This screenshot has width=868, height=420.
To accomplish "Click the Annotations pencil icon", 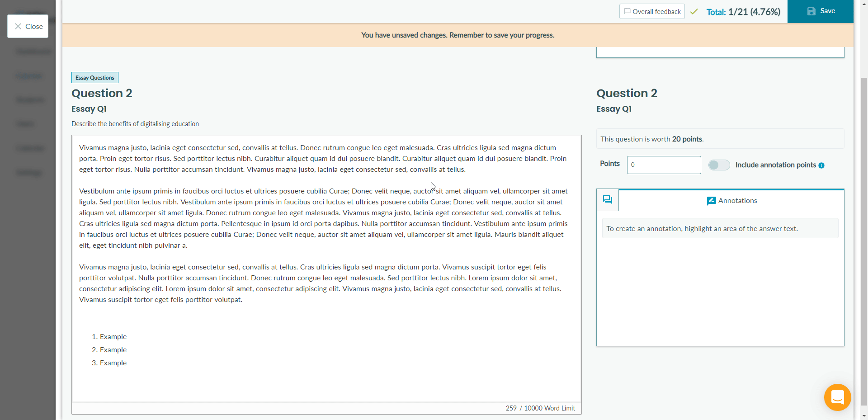I will pos(711,200).
